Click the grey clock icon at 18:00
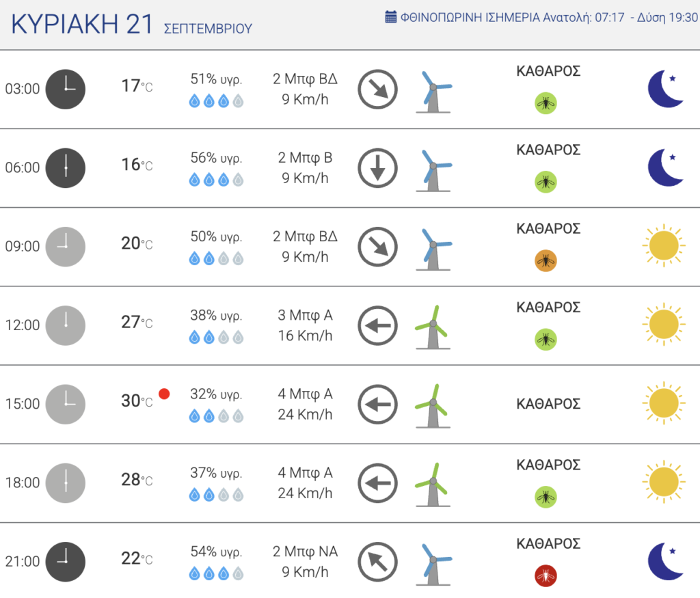Image resolution: width=700 pixels, height=598 pixels. (66, 483)
